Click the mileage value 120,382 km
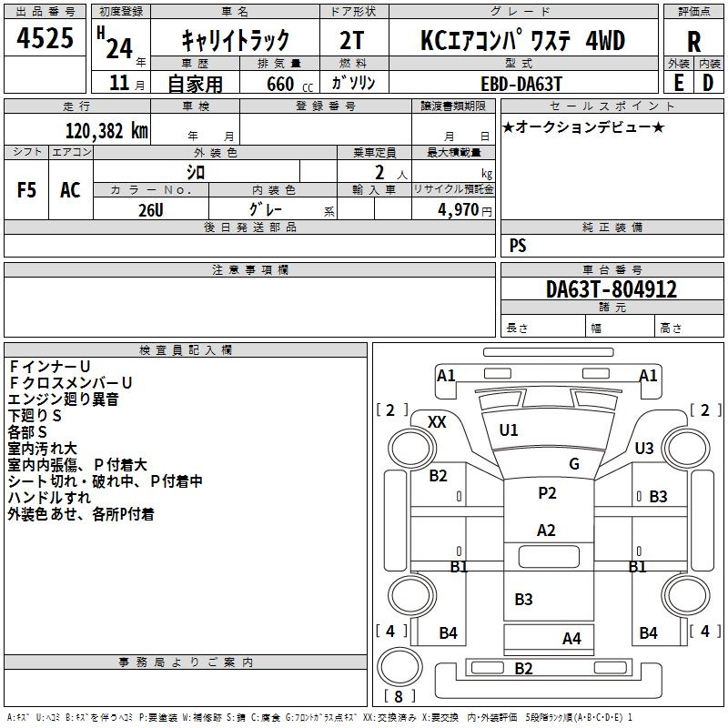The image size is (728, 728). tap(106, 131)
